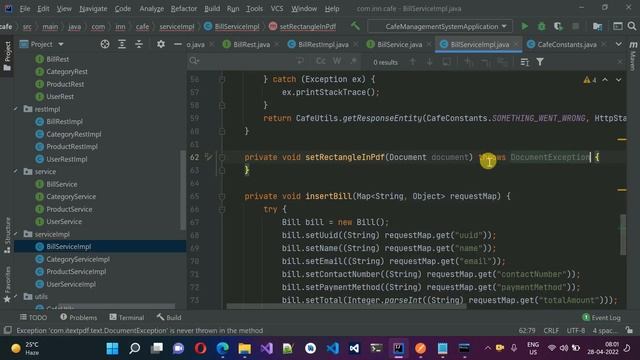Expand all in Project panel
The width and height of the screenshot is (640, 360).
point(122,44)
